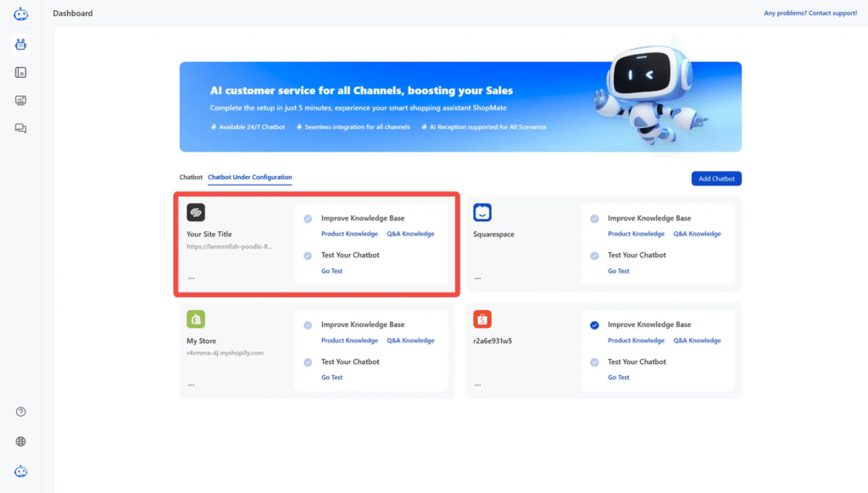868x493 pixels.
Task: Click the Squarespace logo icon on Your Site Title card
Action: (196, 213)
